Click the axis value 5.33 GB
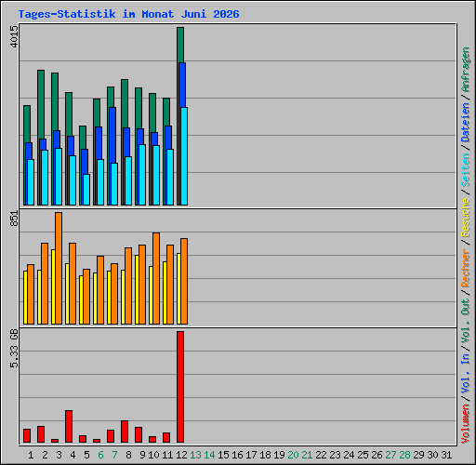Image resolution: width=476 pixels, height=465 pixels. [14, 349]
